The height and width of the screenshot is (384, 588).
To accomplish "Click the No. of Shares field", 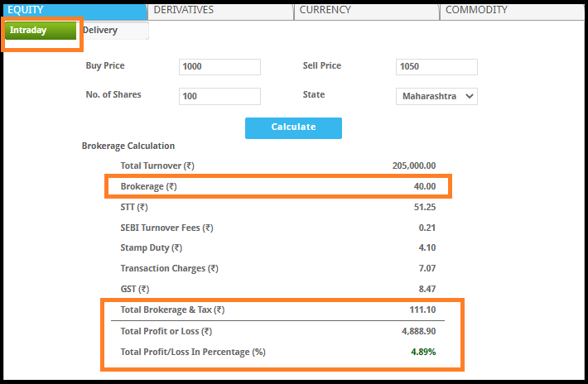I will tap(219, 96).
